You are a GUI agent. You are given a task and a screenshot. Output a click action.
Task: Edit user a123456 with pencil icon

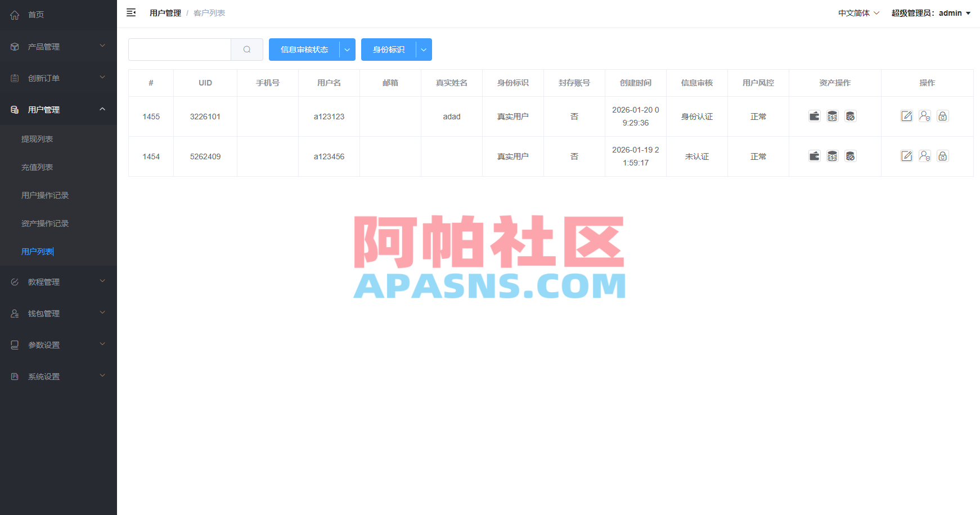[907, 156]
